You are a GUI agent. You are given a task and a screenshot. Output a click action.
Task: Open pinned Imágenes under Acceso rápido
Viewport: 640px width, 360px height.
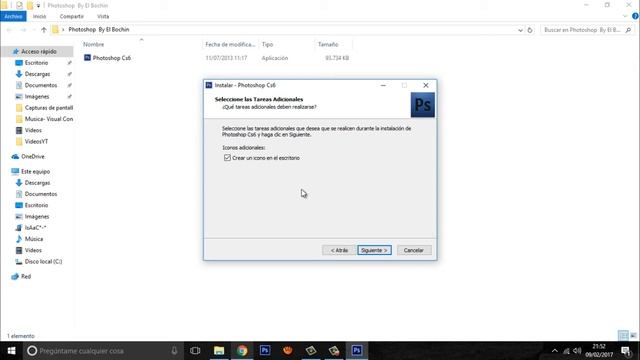tap(37, 96)
